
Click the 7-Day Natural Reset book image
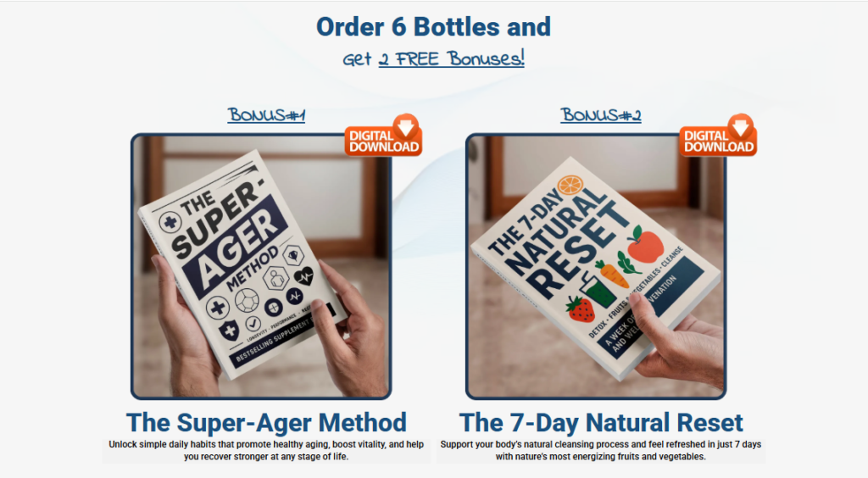[x=596, y=266]
